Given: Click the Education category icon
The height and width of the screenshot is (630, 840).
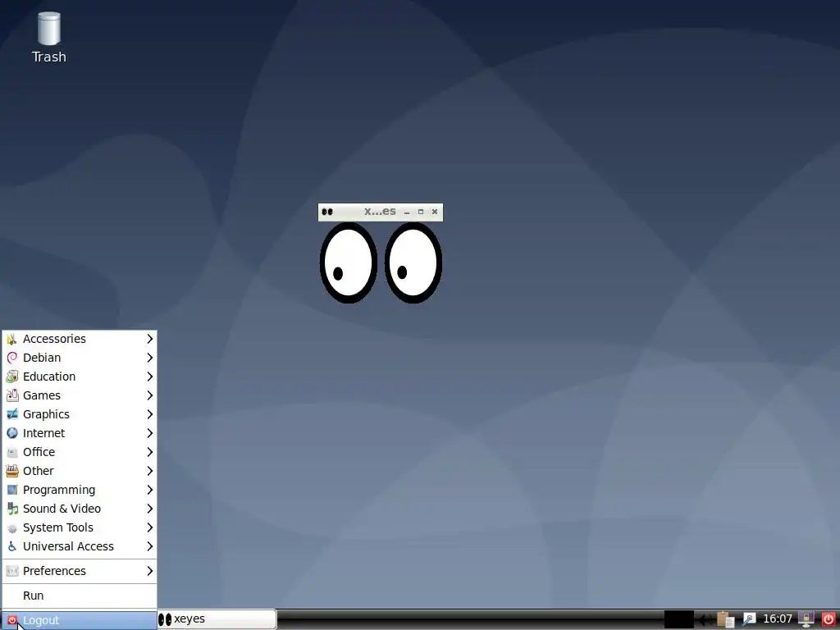Looking at the screenshot, I should pyautogui.click(x=11, y=377).
